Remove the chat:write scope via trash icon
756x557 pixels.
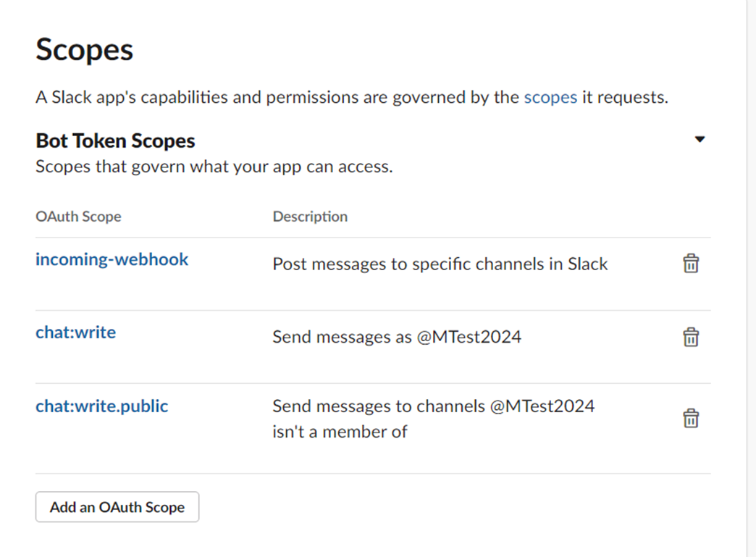pyautogui.click(x=690, y=337)
